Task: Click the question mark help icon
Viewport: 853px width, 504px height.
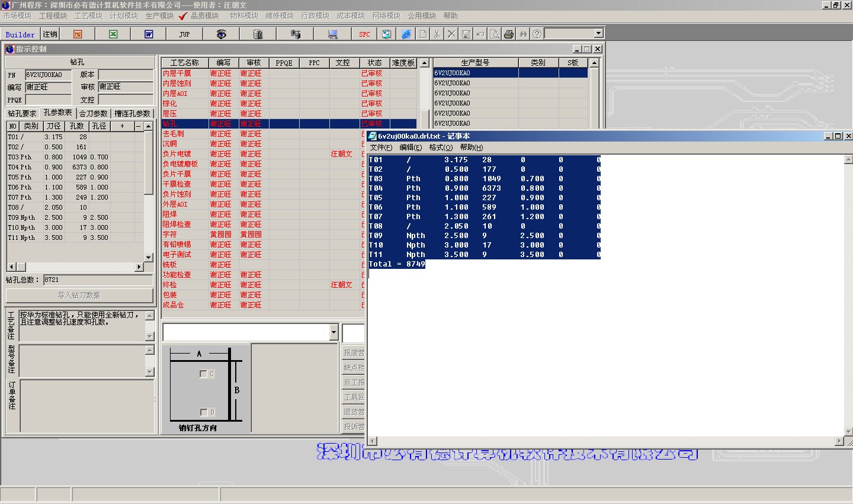Action: [x=537, y=34]
